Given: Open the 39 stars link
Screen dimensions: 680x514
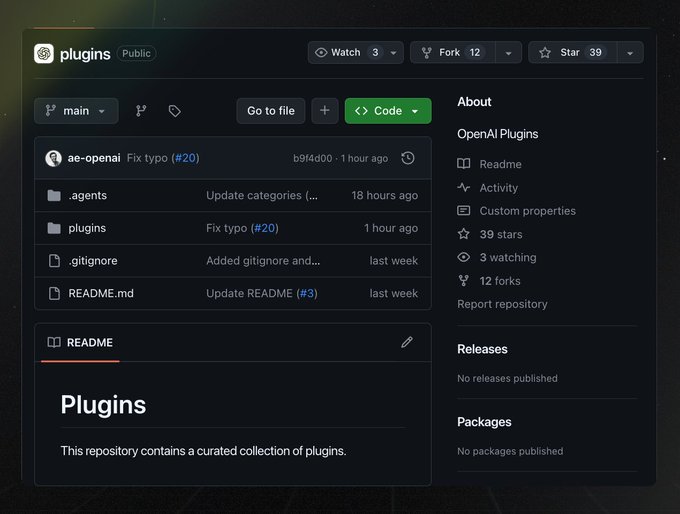Looking at the screenshot, I should (501, 234).
